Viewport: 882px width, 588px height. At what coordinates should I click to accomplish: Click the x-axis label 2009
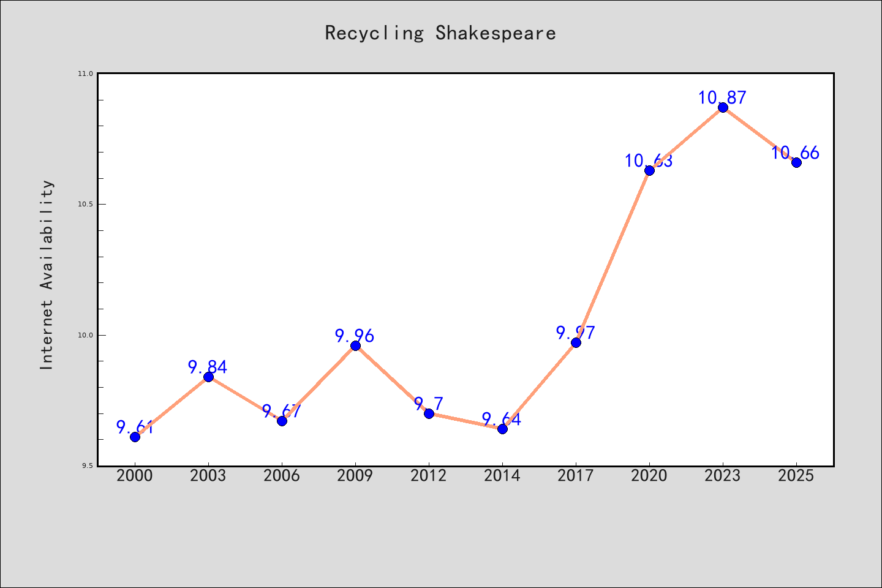click(355, 476)
